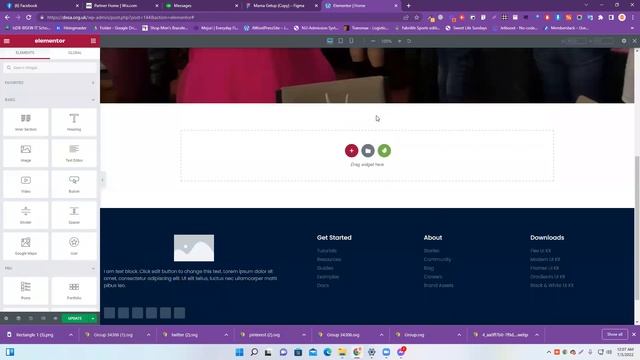The image size is (640, 360).
Task: Open File Explorer from taskbar
Action: click(342, 352)
